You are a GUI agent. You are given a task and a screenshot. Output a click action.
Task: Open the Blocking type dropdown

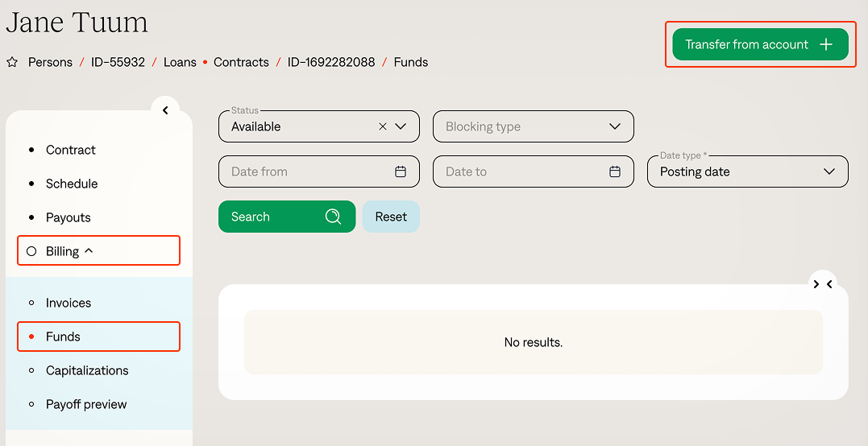(615, 126)
